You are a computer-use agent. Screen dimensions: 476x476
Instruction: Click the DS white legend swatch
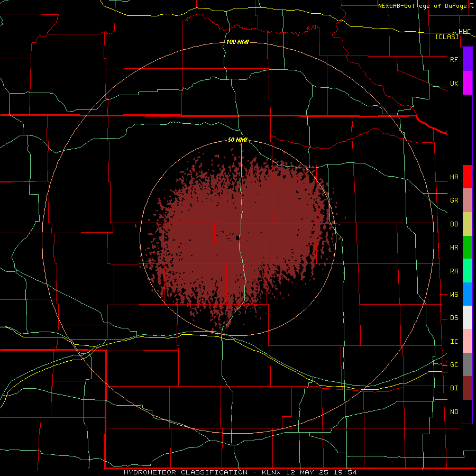point(467,317)
